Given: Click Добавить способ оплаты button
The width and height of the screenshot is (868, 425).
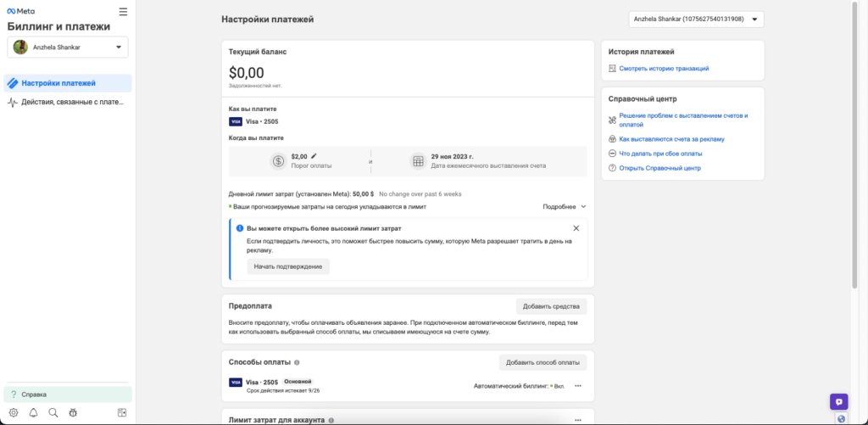Looking at the screenshot, I should [543, 363].
